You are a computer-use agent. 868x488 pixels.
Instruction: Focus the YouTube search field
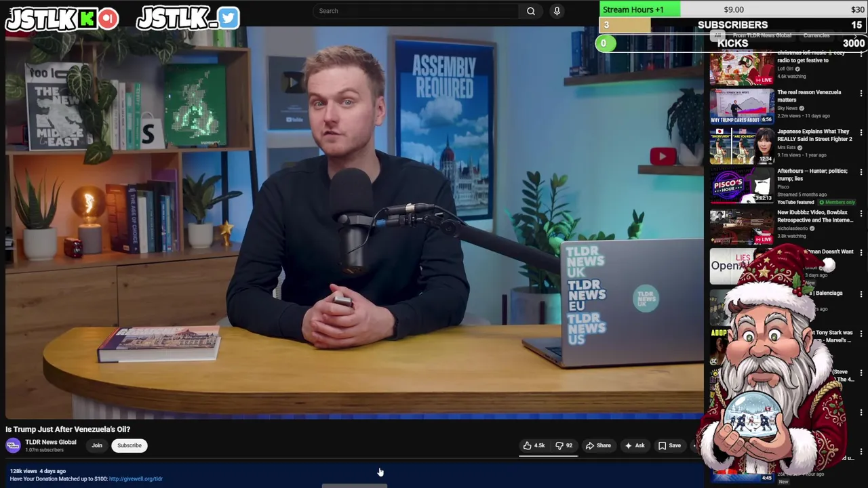pos(417,11)
